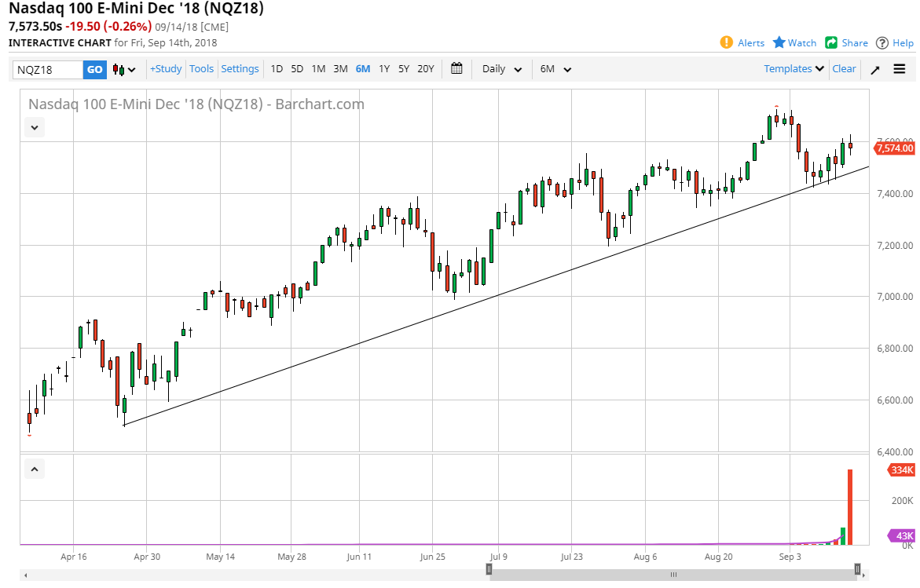
Task: Switch the time range to 5D
Action: [x=297, y=69]
